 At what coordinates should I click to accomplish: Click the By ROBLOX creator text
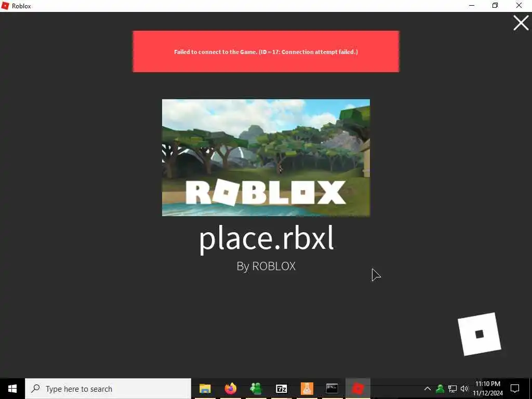266,267
